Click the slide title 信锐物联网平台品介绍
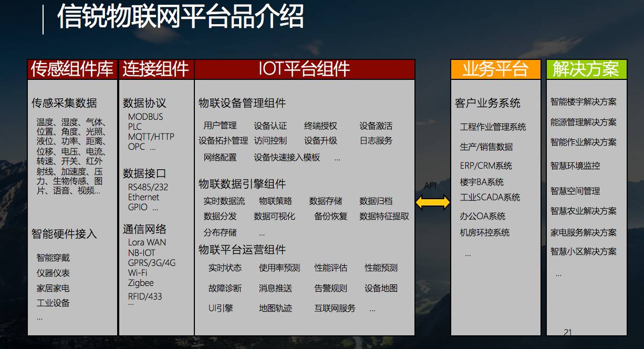 click(181, 17)
